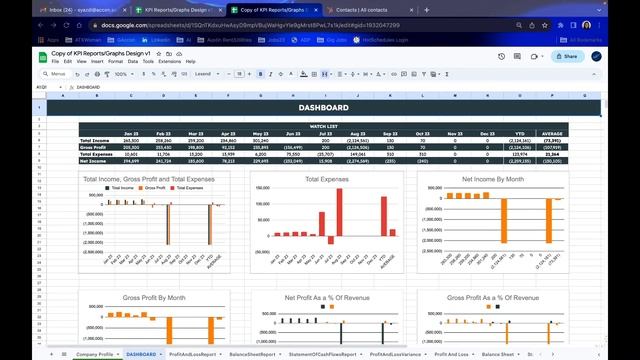Open the Data menu
The width and height of the screenshot is (640, 360).
(x=133, y=62)
